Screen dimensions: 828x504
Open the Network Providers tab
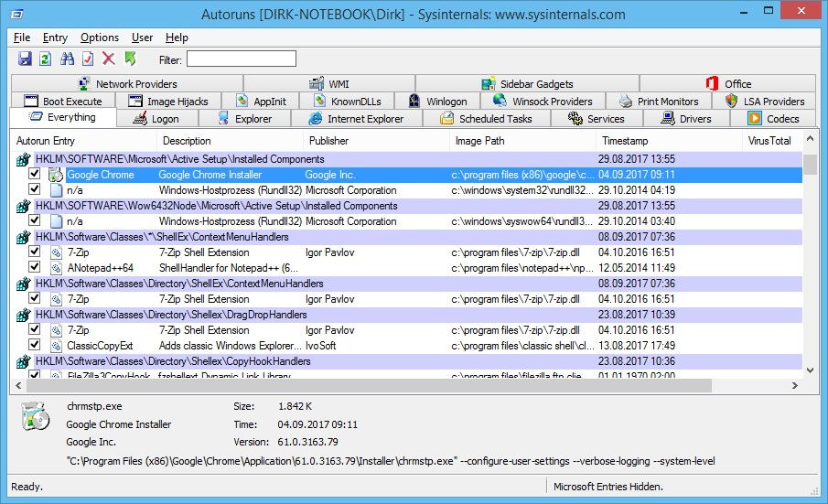click(127, 84)
